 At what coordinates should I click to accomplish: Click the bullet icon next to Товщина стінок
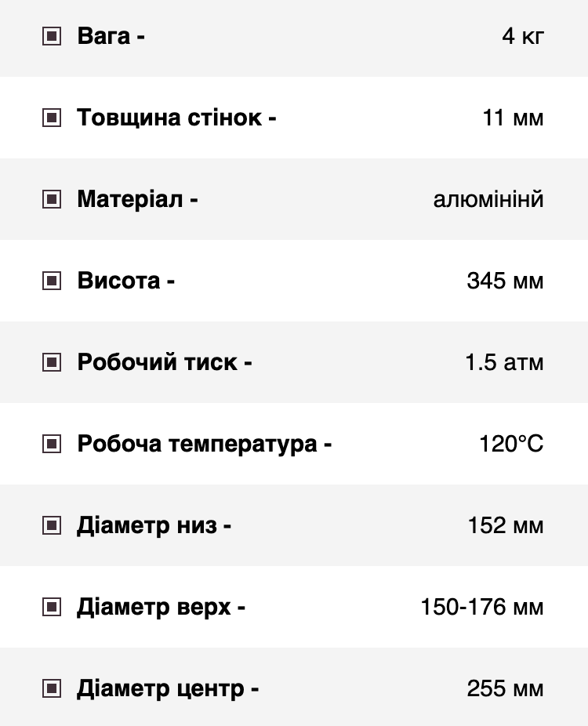click(52, 118)
